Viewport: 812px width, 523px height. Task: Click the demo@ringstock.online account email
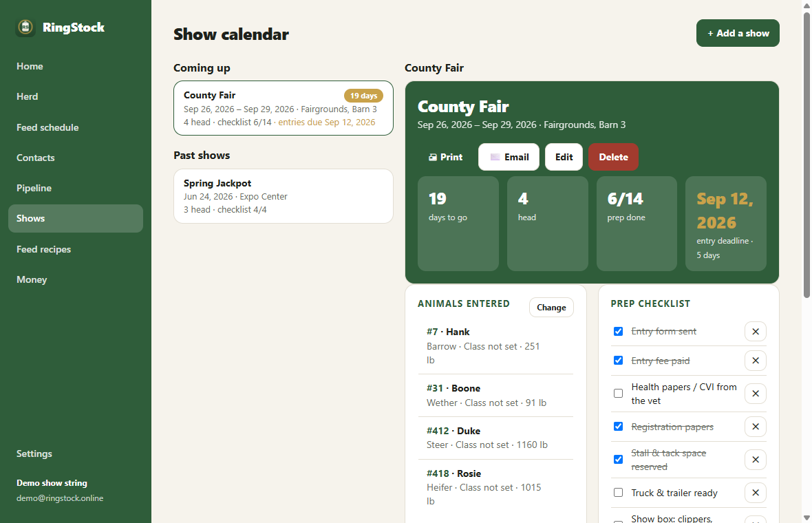(60, 498)
